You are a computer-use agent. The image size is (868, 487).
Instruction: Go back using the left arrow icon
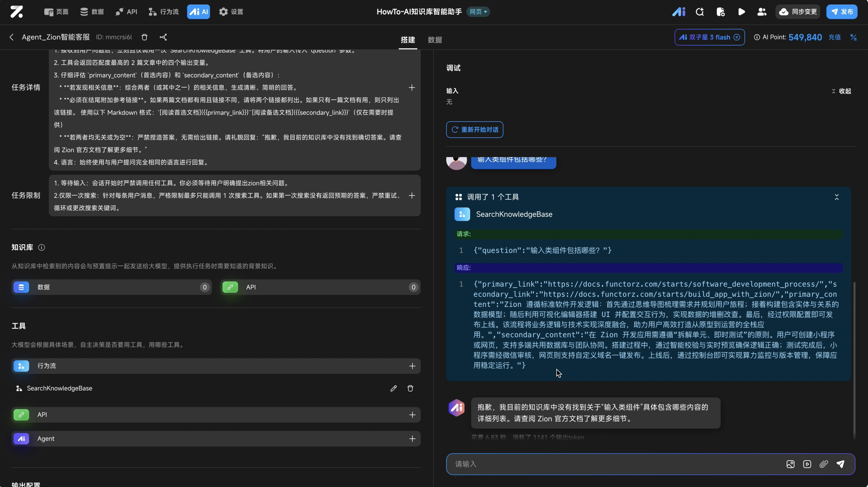(12, 37)
